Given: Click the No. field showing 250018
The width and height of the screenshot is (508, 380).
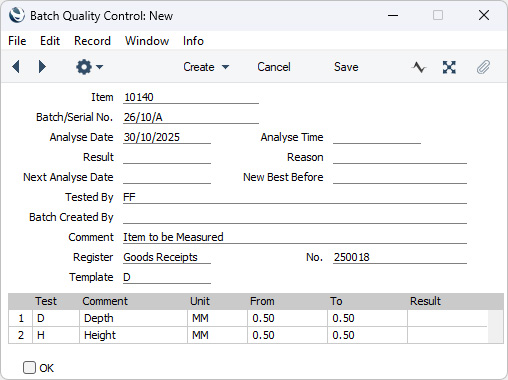Looking at the screenshot, I should point(400,257).
